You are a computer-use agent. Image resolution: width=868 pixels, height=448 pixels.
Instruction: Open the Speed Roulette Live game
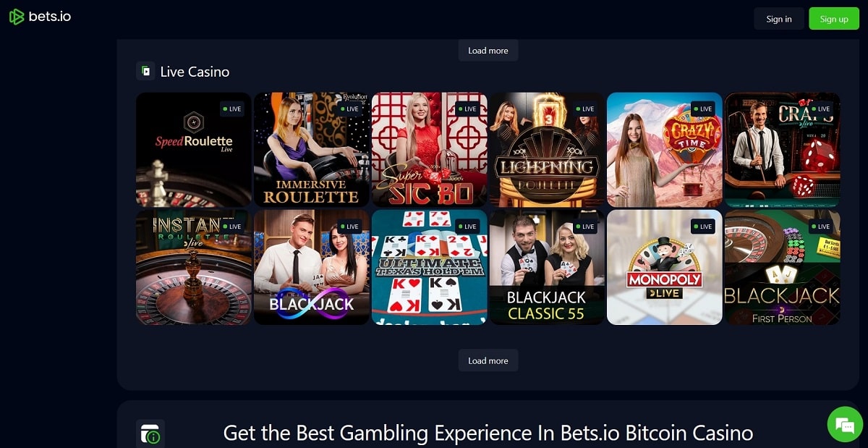(x=194, y=150)
